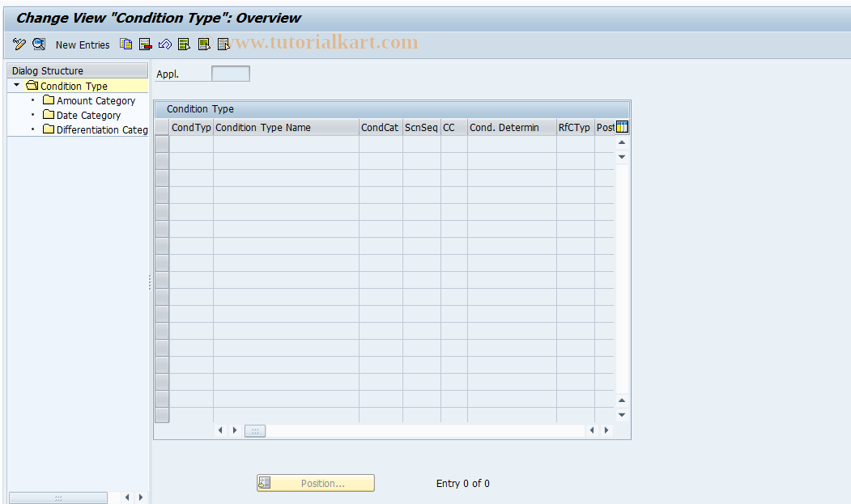This screenshot has height=504, width=851.
Task: Select Condition Type in Dialog Structure
Action: (74, 86)
